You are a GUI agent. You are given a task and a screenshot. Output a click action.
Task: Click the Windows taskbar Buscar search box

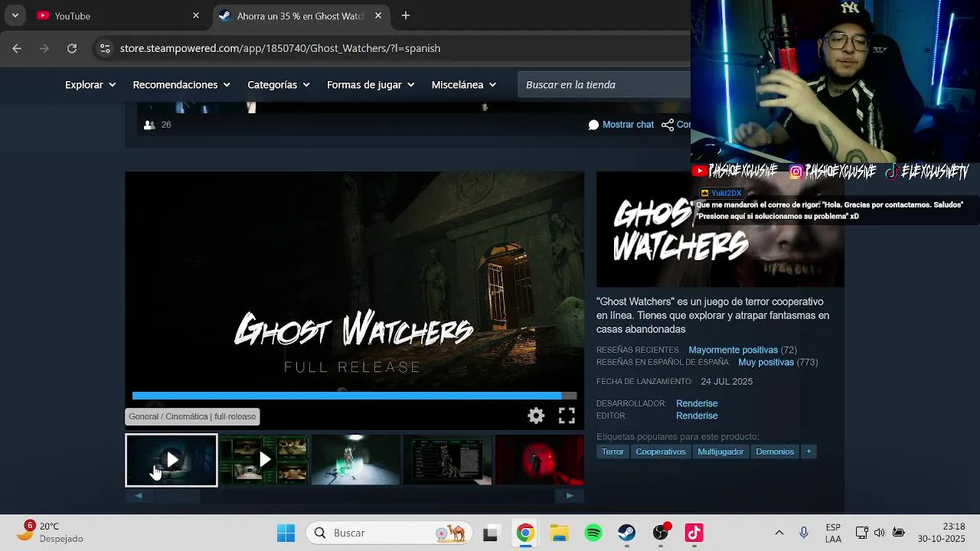[x=390, y=533]
